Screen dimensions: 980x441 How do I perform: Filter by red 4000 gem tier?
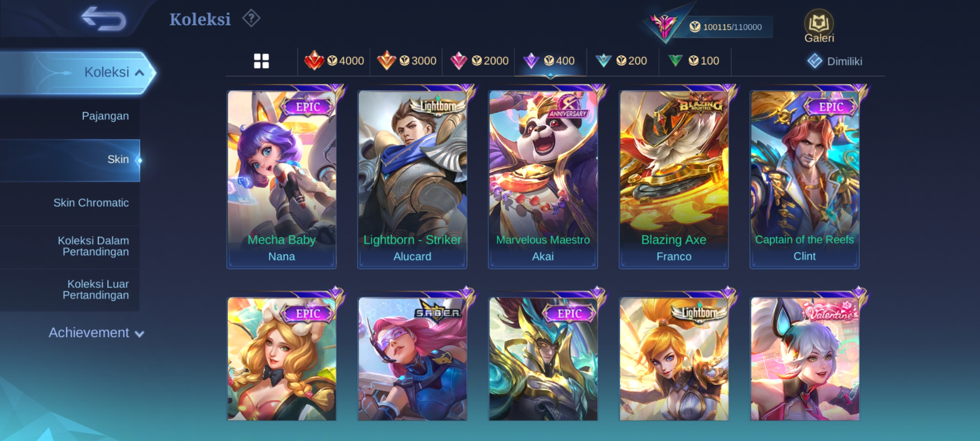(x=334, y=61)
